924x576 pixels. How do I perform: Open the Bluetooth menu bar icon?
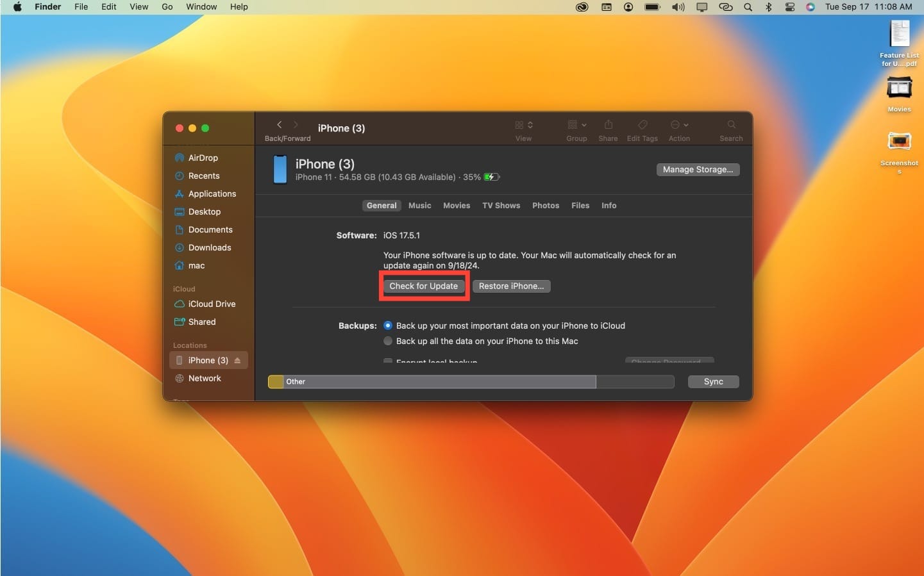pyautogui.click(x=768, y=7)
